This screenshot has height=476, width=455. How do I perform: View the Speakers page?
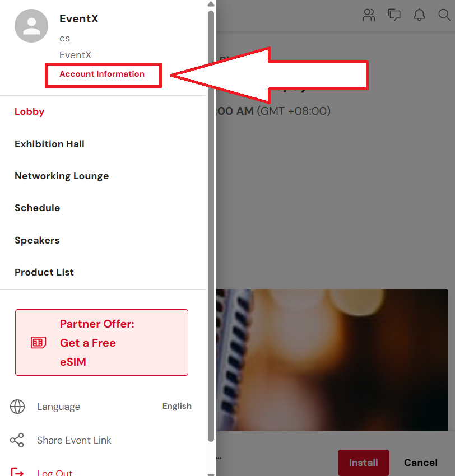[x=37, y=240]
